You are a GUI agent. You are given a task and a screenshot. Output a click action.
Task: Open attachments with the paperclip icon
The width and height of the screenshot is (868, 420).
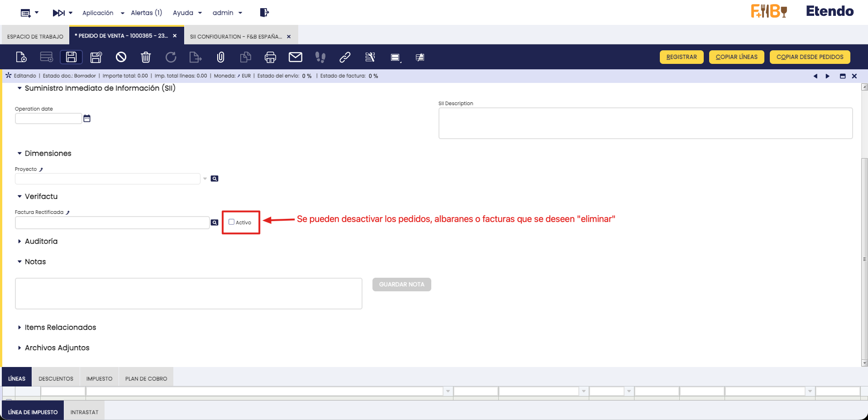click(220, 57)
